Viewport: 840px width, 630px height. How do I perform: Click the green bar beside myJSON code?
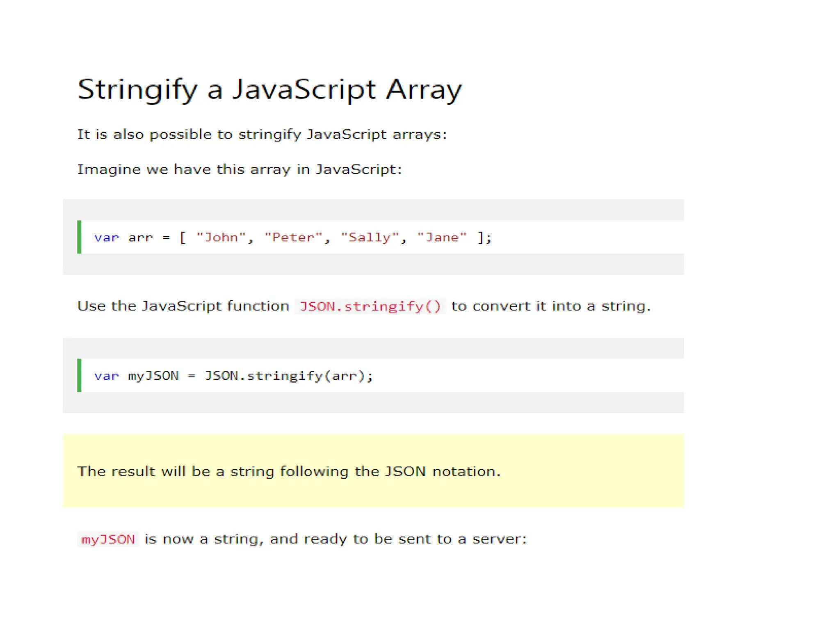(79, 375)
